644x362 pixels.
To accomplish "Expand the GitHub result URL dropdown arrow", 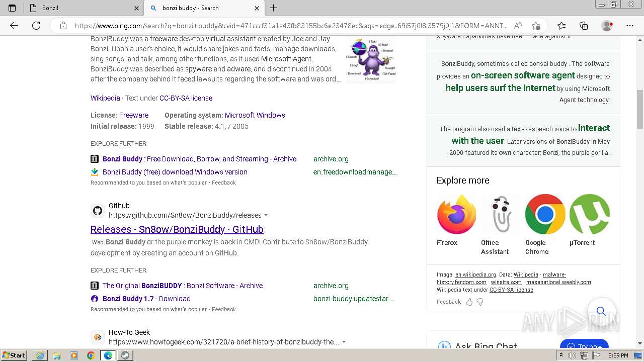I will pos(266,215).
